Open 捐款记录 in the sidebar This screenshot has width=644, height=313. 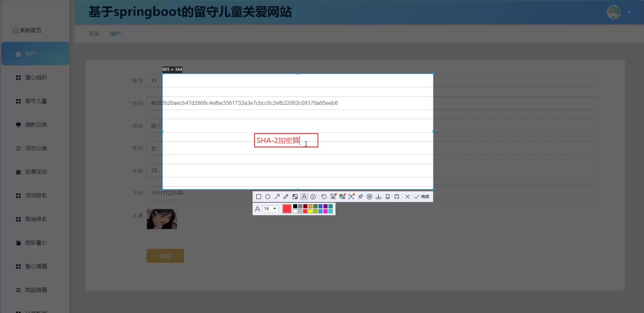35,125
